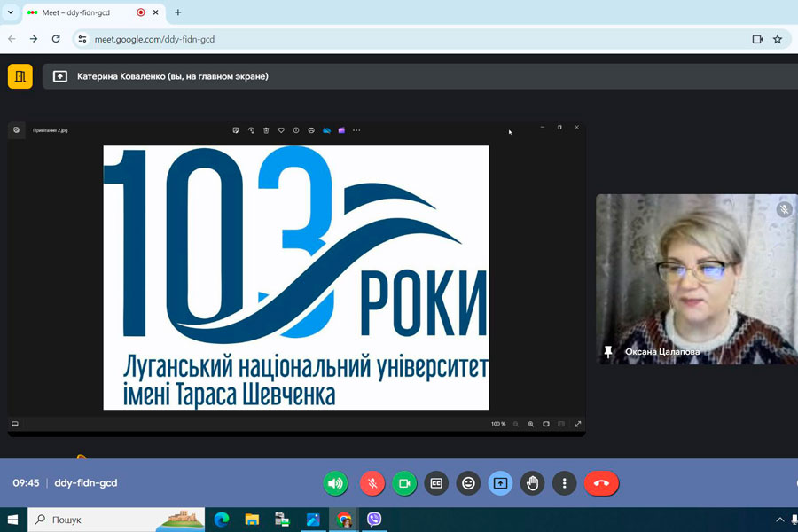Click the present screen button
Screen dimensions: 798x532
point(500,483)
